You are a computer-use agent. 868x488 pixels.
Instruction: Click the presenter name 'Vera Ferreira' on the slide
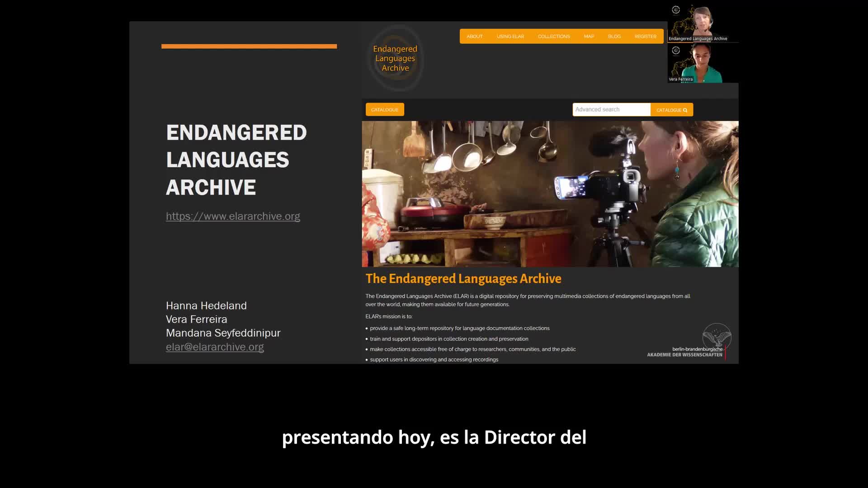click(196, 319)
